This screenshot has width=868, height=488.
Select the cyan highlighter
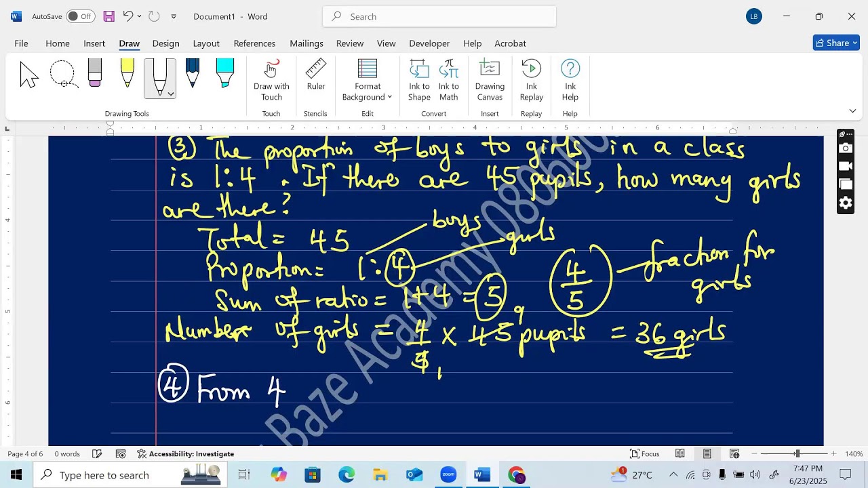click(225, 73)
